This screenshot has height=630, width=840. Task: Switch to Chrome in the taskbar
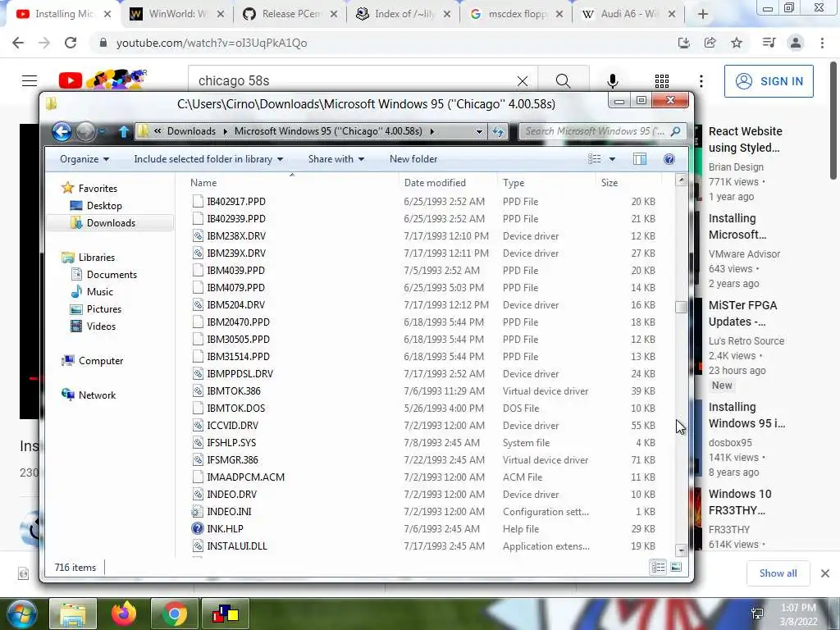[174, 614]
